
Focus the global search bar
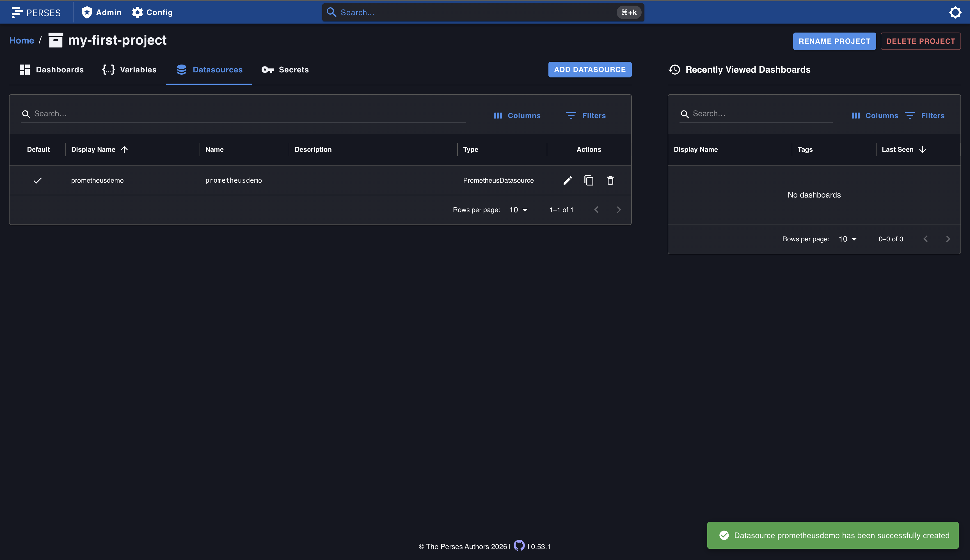(x=483, y=12)
